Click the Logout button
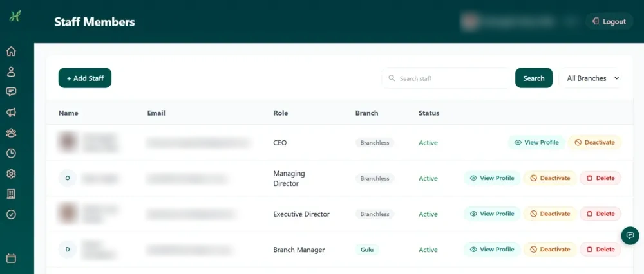The image size is (644, 274). pyautogui.click(x=609, y=21)
